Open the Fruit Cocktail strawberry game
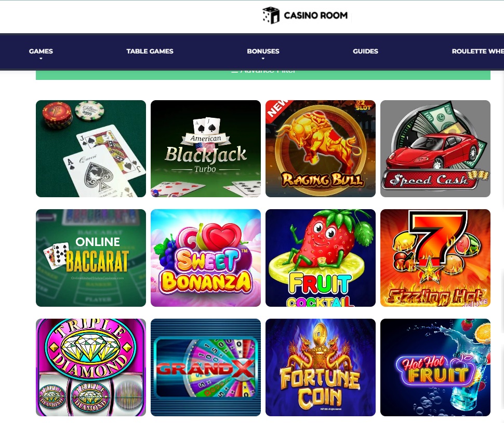Image resolution: width=504 pixels, height=423 pixels. (x=321, y=258)
